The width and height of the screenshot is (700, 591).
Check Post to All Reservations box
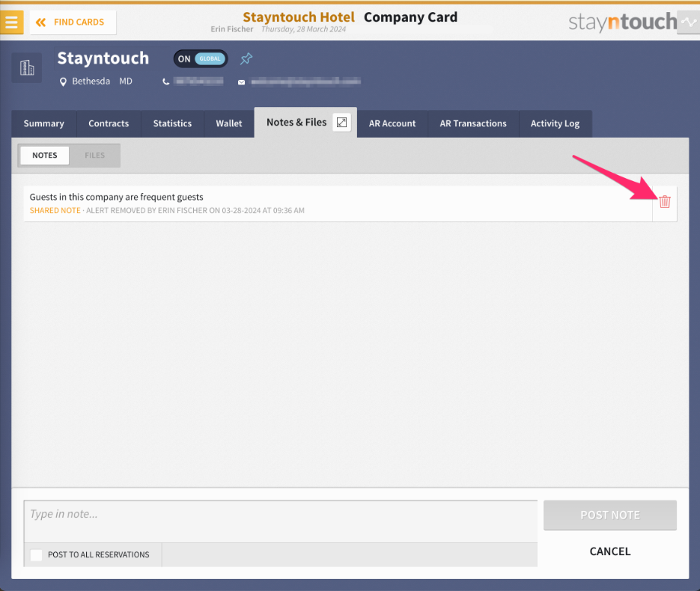[37, 554]
